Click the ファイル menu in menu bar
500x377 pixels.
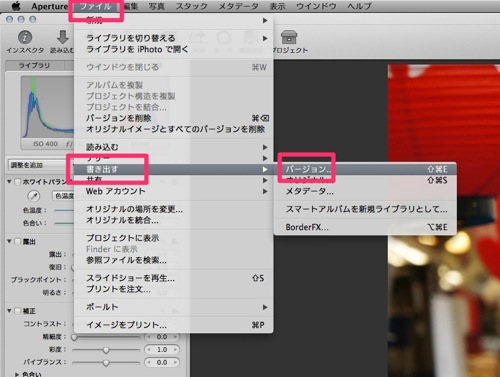coord(96,6)
